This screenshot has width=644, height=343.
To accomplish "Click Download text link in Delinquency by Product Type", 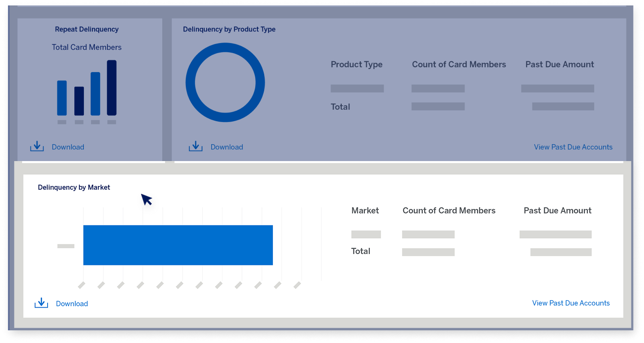I will (x=227, y=147).
